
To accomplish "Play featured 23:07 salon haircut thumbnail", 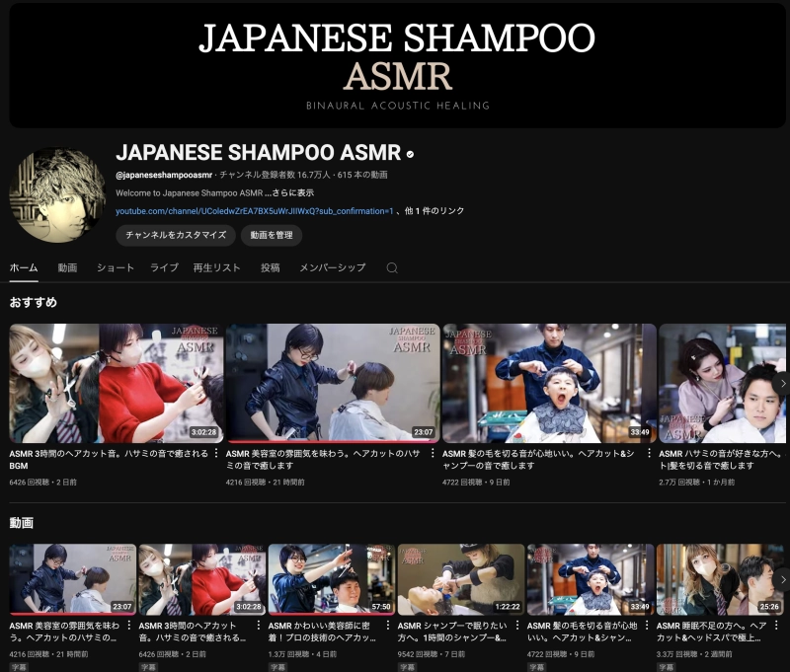I will point(333,383).
